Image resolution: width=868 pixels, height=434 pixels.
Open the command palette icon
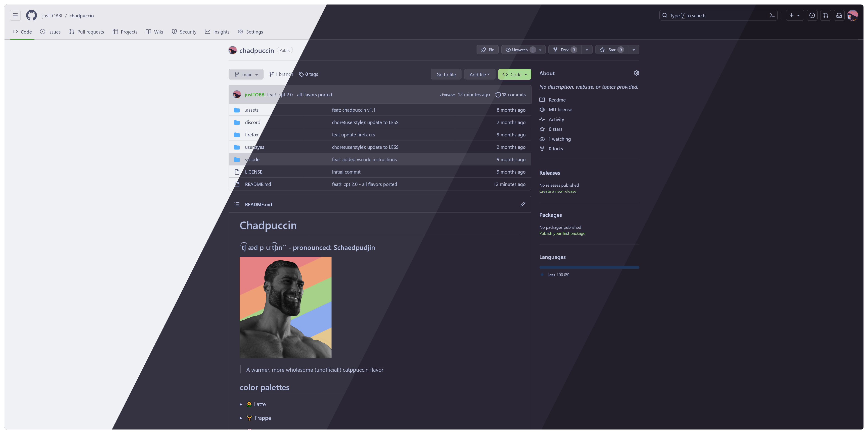[772, 16]
